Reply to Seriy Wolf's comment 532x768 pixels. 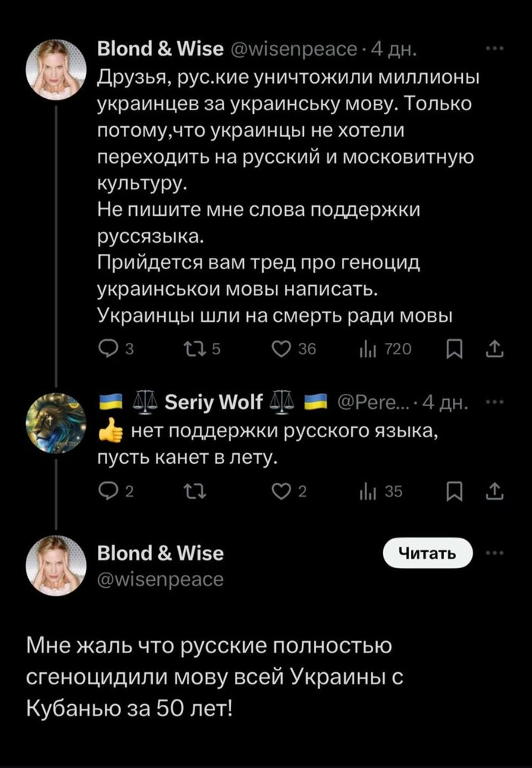coord(109,492)
